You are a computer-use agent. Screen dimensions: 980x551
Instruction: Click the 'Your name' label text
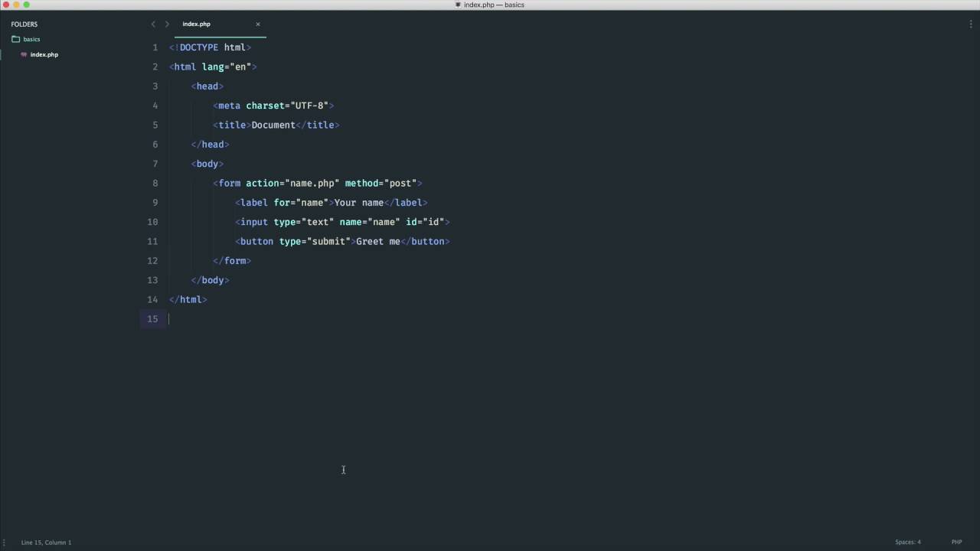[359, 203]
